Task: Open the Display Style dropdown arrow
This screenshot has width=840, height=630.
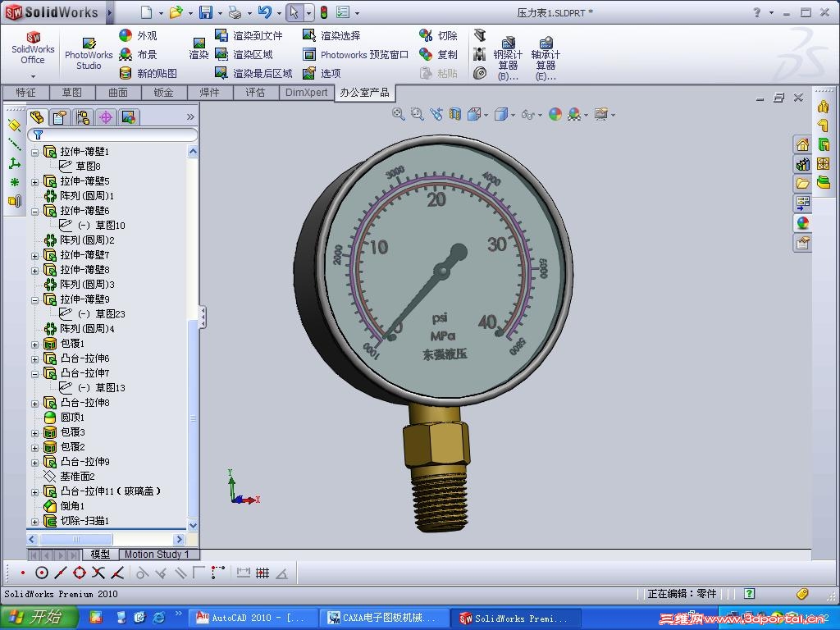Action: tap(513, 115)
